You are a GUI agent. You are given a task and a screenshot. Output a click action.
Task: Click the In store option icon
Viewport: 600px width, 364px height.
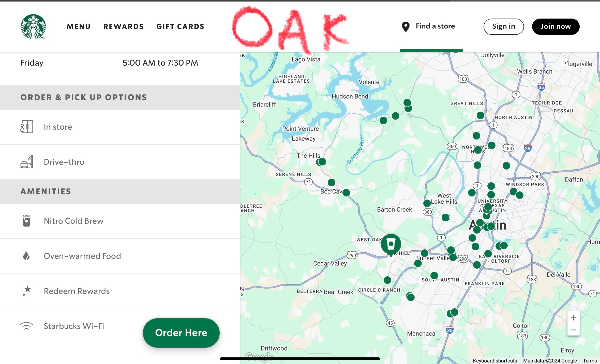[27, 127]
